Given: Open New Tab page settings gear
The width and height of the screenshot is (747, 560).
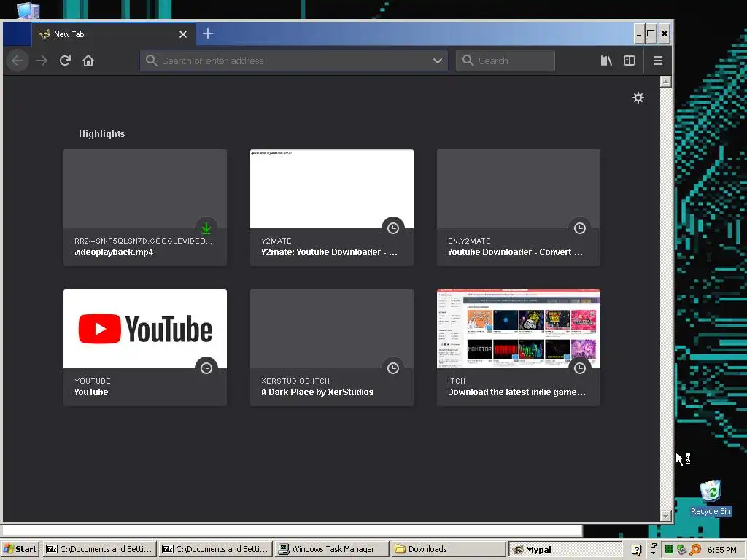Looking at the screenshot, I should (638, 98).
